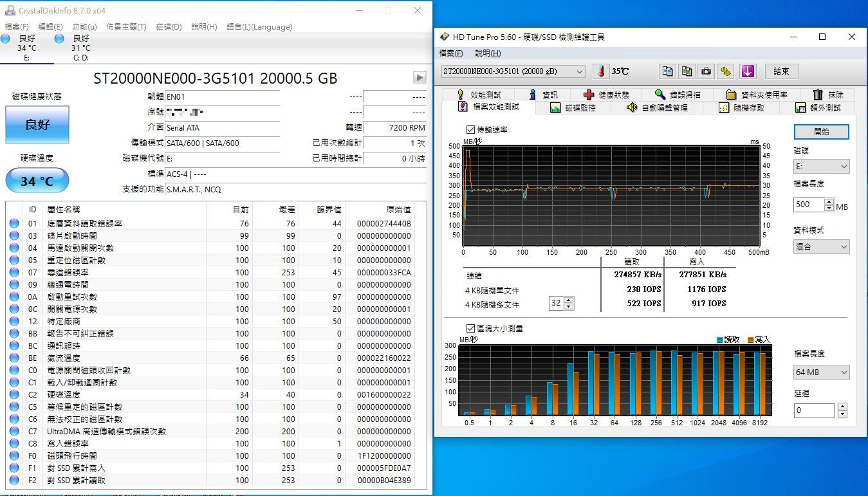Open the HD Tune options wrench icon
This screenshot has width=868, height=496.
tap(726, 71)
